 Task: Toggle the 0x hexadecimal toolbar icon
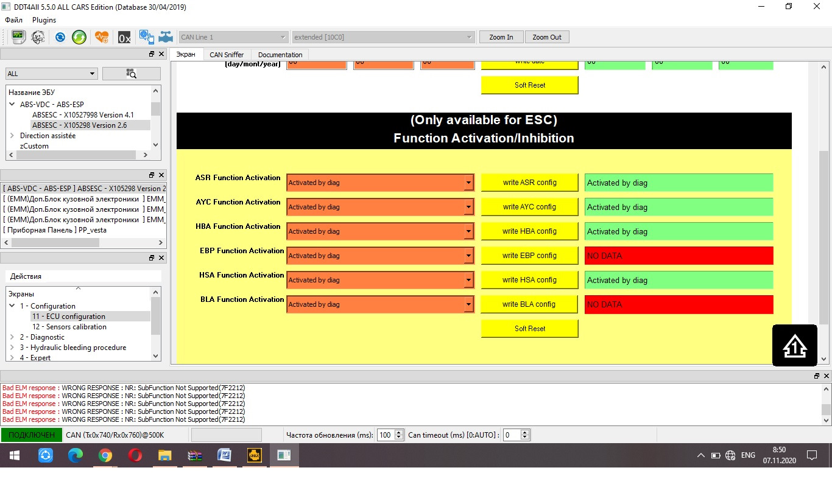tap(124, 37)
